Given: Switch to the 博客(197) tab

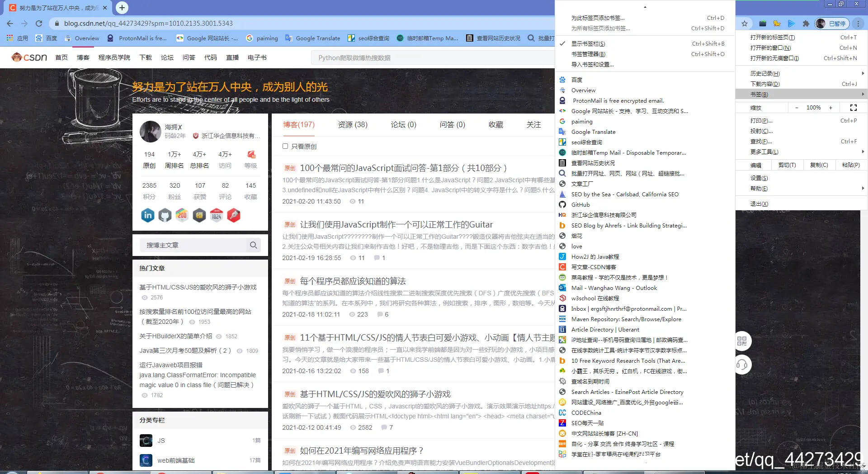Looking at the screenshot, I should point(299,125).
